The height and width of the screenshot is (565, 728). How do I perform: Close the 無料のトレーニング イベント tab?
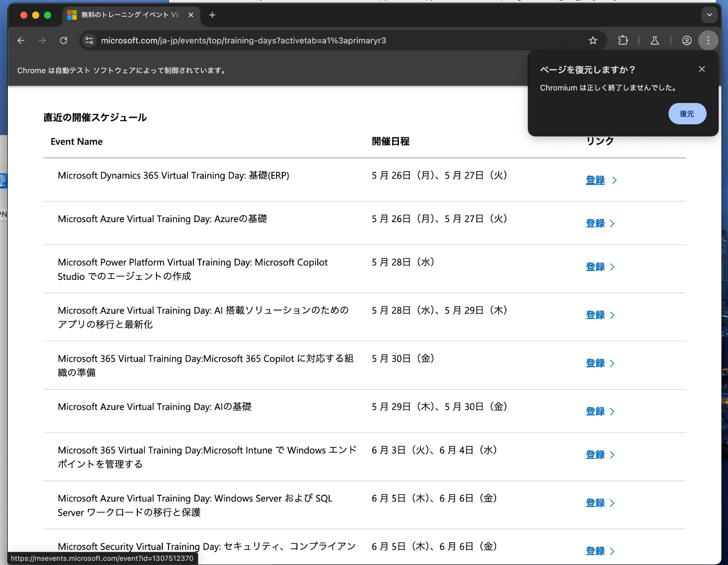pyautogui.click(x=191, y=15)
